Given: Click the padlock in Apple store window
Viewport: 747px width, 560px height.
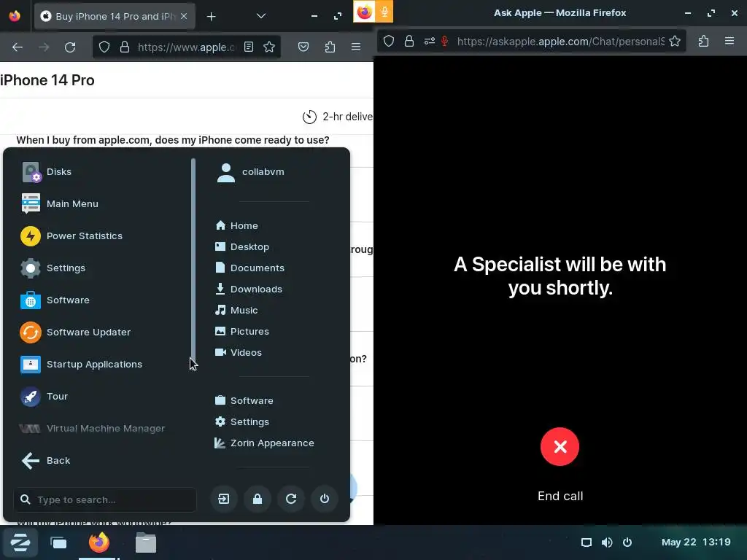Looking at the screenshot, I should (124, 47).
